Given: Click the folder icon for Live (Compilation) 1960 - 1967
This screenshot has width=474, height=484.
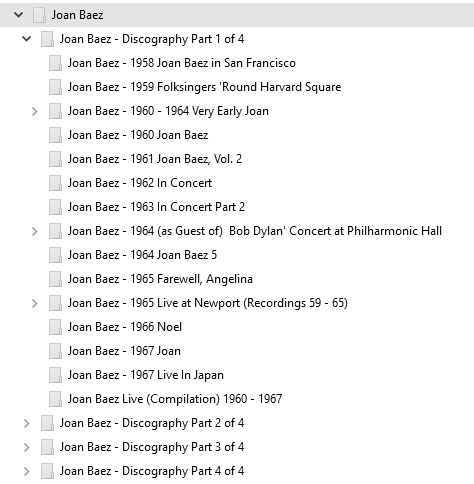Looking at the screenshot, I should (x=55, y=399).
